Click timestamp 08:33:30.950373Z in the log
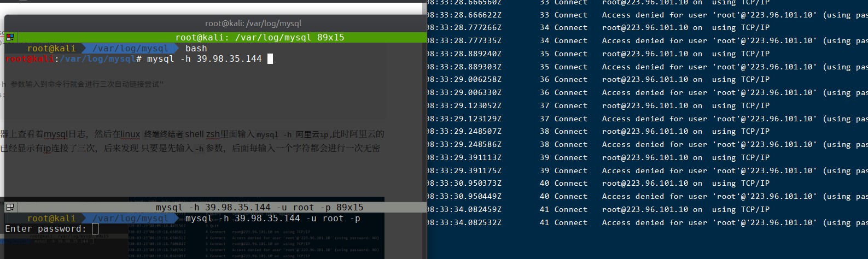The width and height of the screenshot is (868, 259). [x=464, y=184]
